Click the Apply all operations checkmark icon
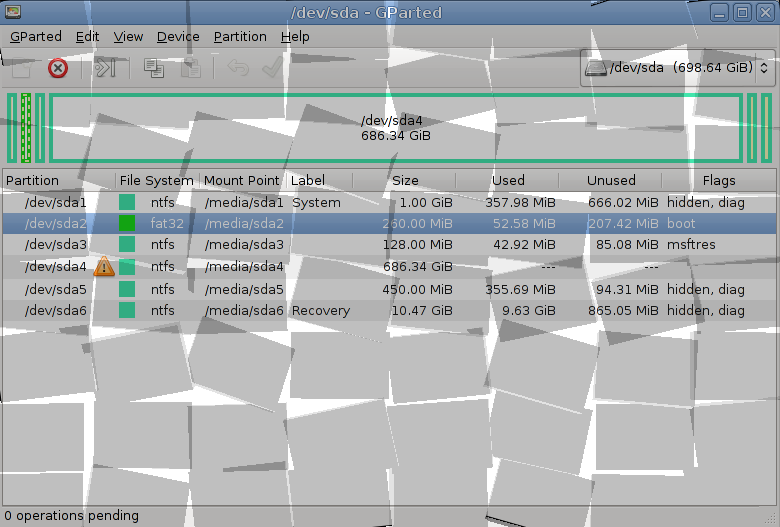 point(272,68)
